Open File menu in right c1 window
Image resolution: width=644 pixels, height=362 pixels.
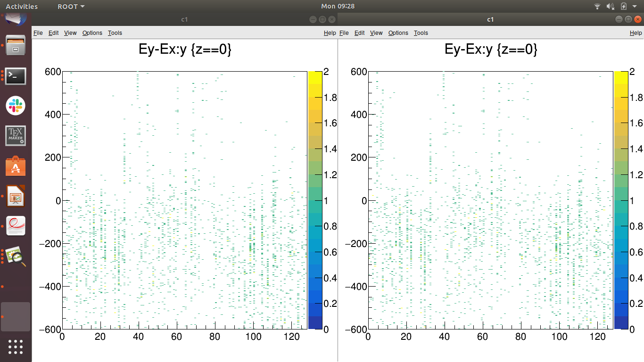[x=344, y=33]
